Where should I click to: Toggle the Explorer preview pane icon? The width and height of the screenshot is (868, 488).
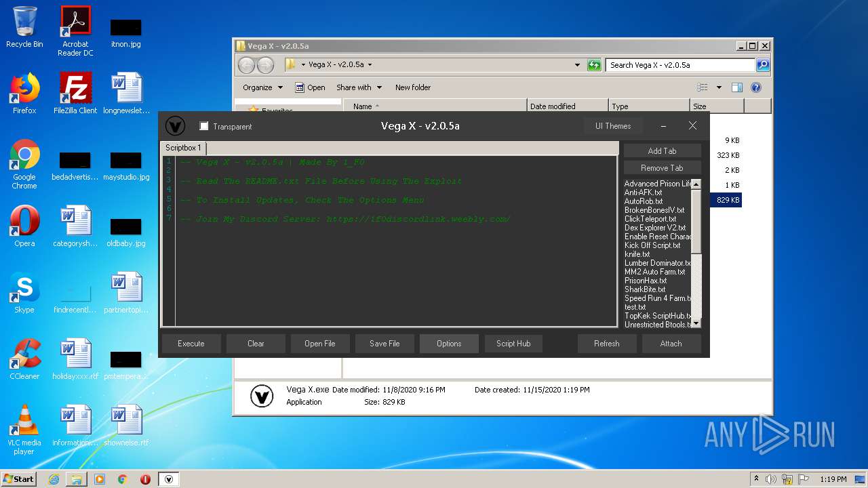pos(737,87)
